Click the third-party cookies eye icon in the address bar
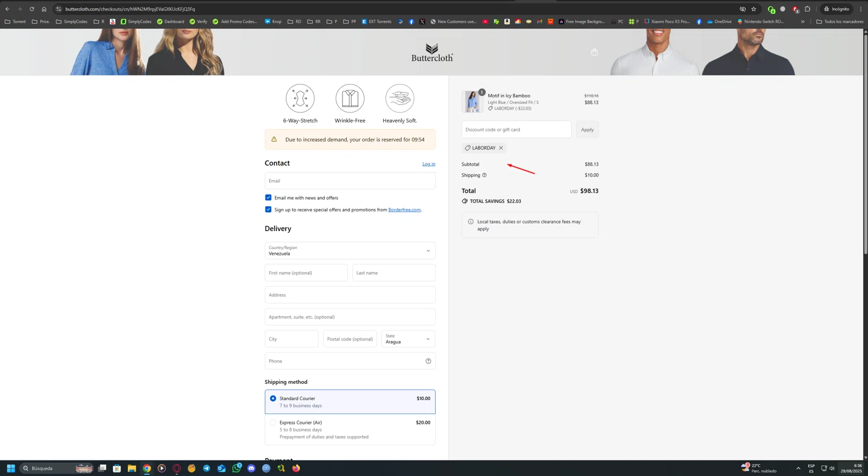This screenshot has height=476, width=868. pyautogui.click(x=742, y=9)
